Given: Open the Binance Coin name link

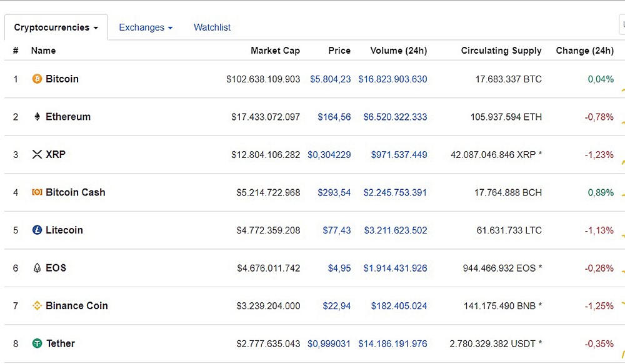Looking at the screenshot, I should tap(77, 305).
